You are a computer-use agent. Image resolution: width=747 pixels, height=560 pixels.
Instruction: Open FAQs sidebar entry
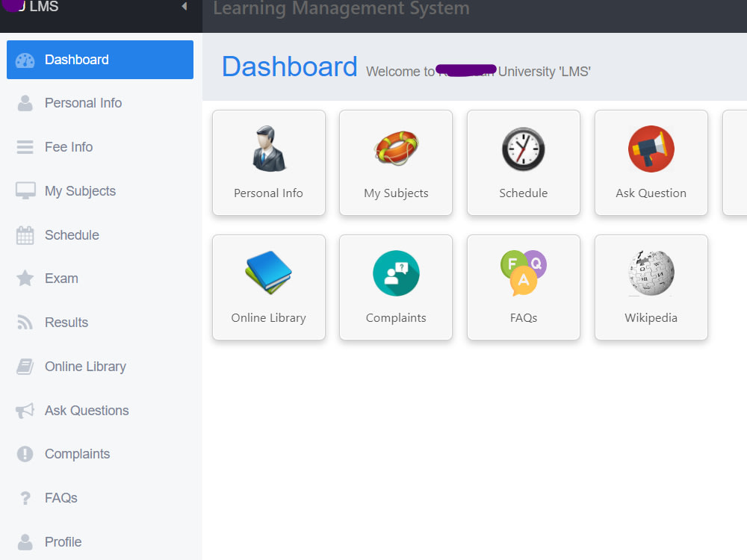(x=100, y=498)
